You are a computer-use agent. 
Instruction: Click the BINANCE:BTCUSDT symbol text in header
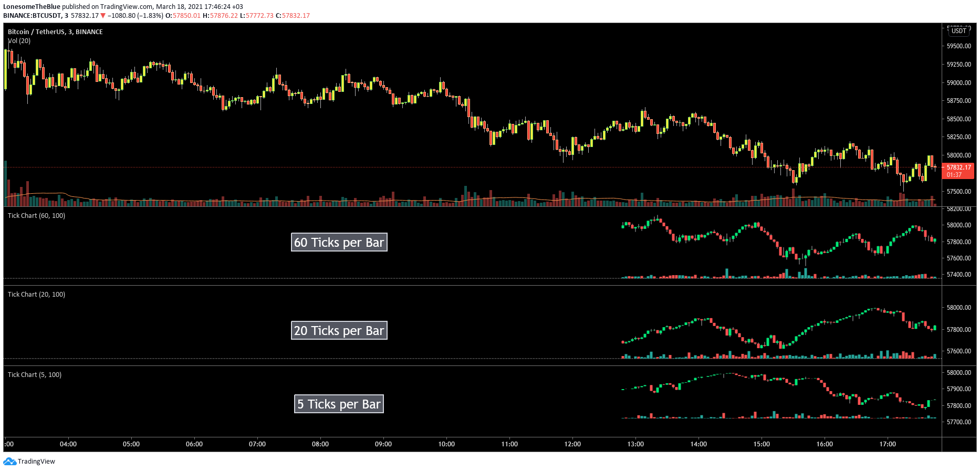[33, 16]
